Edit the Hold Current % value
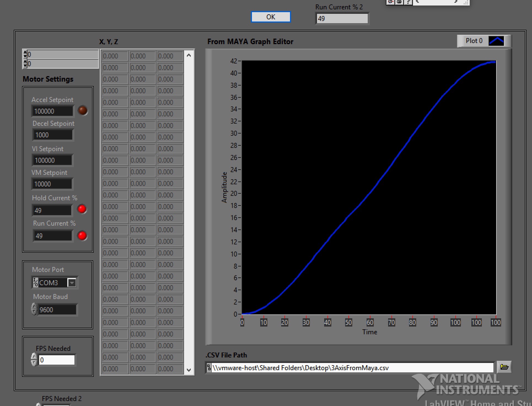Screen dimensions: 532x406 (x=52, y=210)
